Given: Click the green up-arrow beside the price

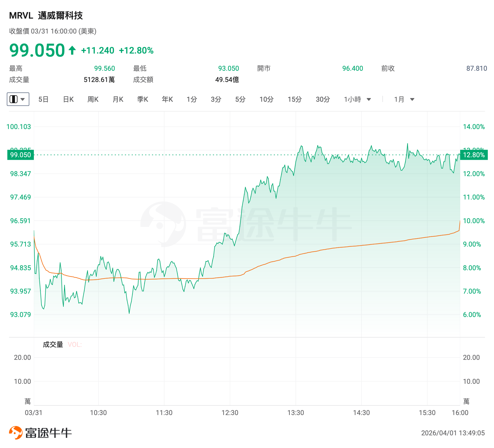Looking at the screenshot, I should coord(72,50).
